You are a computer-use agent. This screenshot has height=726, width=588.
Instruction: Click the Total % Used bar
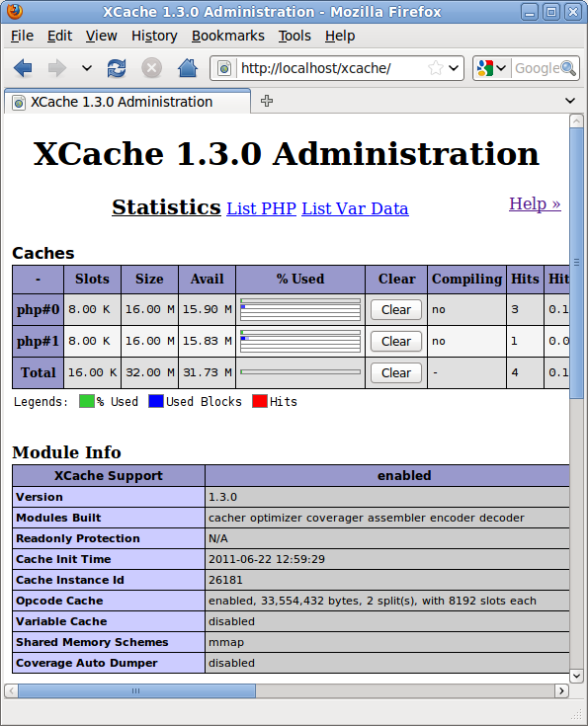[300, 371]
